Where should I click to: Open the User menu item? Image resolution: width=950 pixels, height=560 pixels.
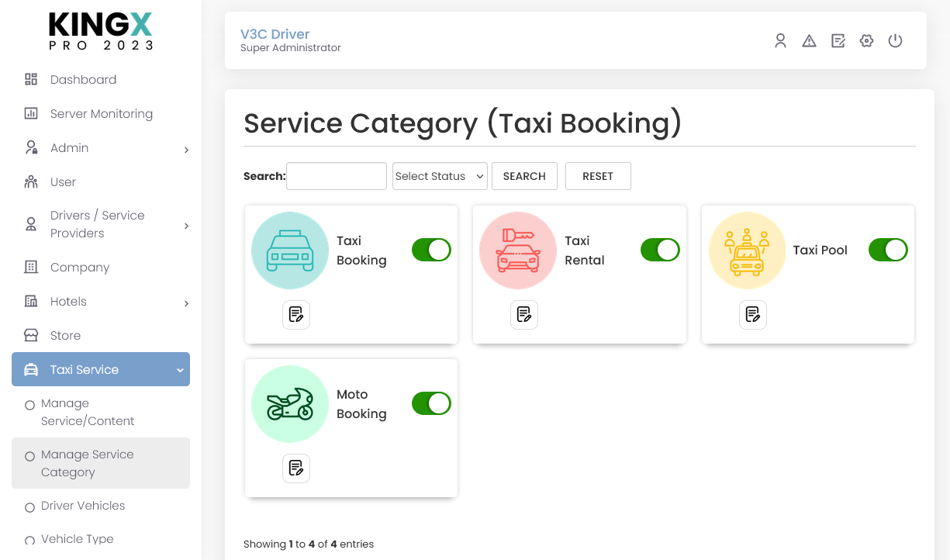pos(101,181)
